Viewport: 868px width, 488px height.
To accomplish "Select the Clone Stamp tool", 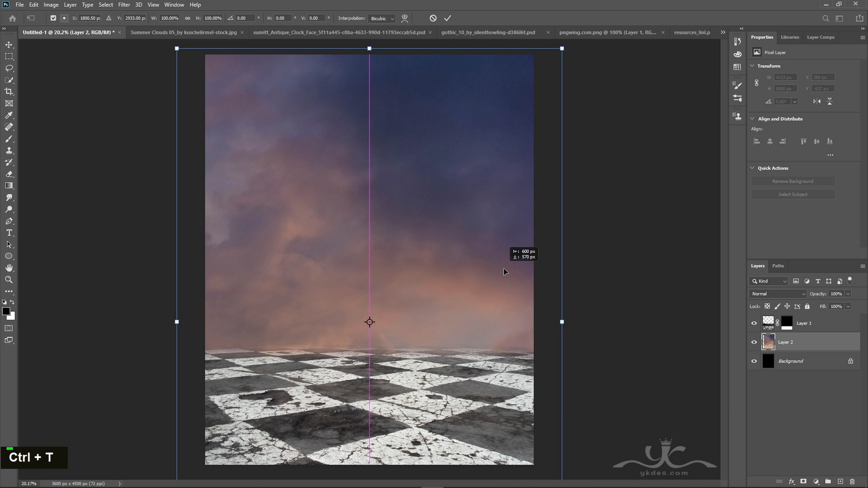I will coord(9,151).
